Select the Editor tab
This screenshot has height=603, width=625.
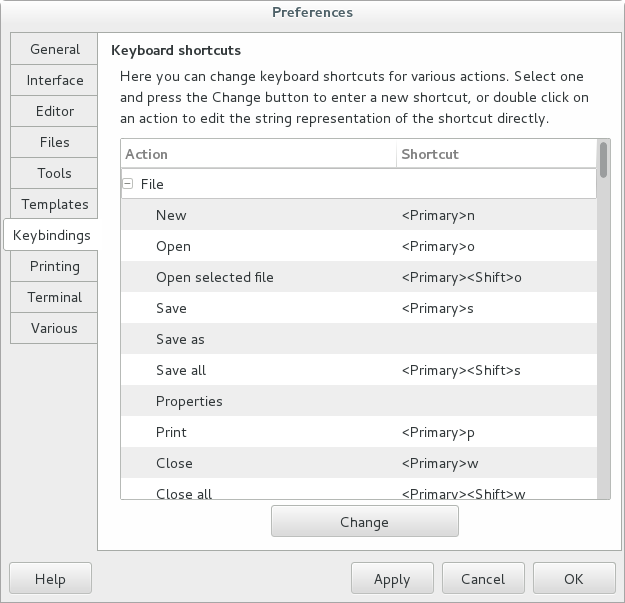[54, 111]
